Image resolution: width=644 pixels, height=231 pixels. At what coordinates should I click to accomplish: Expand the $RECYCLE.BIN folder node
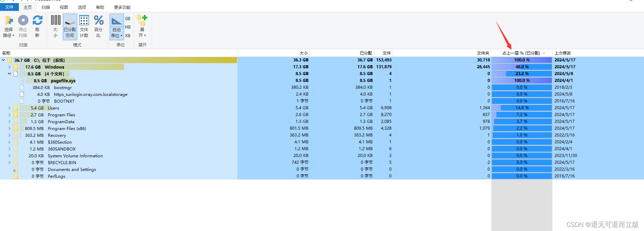(10, 162)
